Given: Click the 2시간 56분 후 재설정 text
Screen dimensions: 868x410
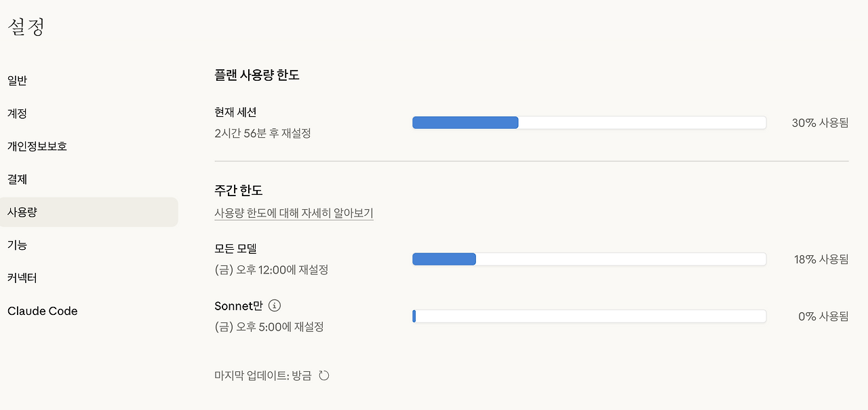Looking at the screenshot, I should point(262,134).
